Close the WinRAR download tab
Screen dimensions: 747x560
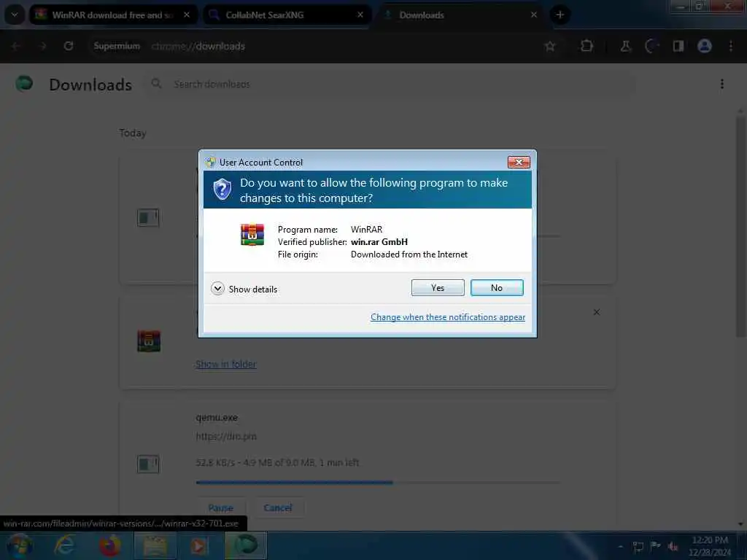click(187, 15)
